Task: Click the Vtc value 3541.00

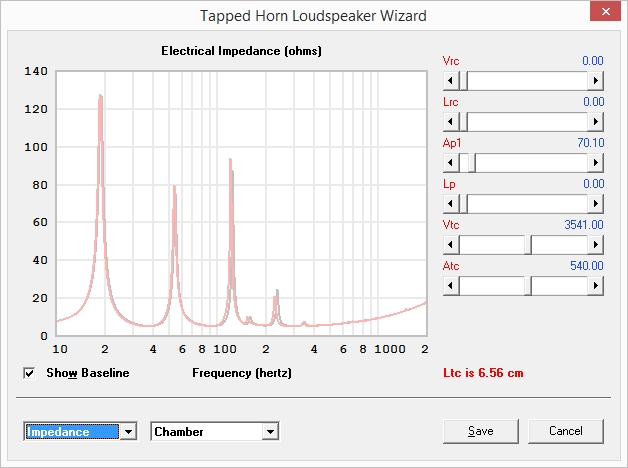Action: 584,225
